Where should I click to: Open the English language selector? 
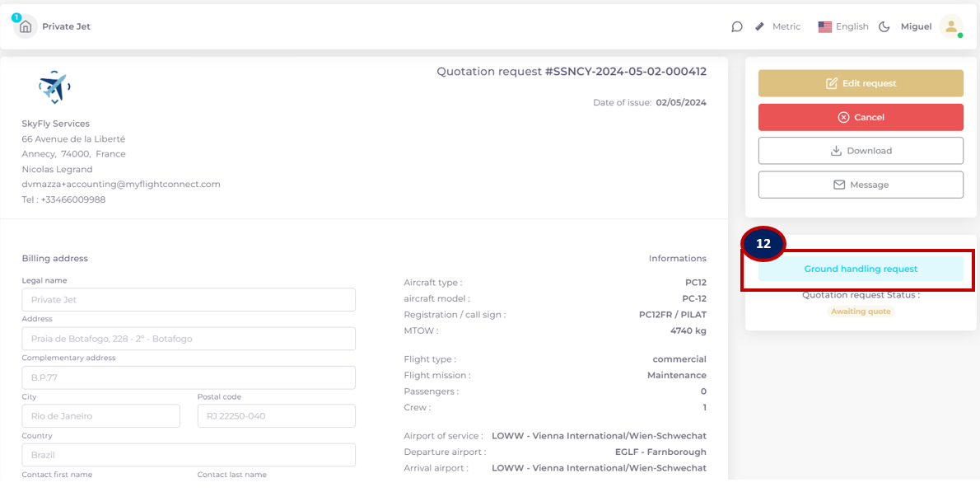tap(843, 26)
